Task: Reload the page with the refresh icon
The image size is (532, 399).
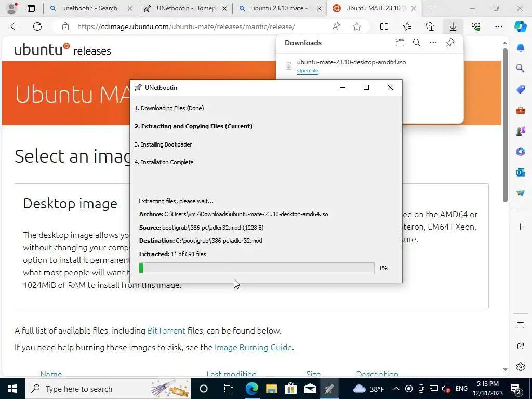Action: [x=37, y=26]
